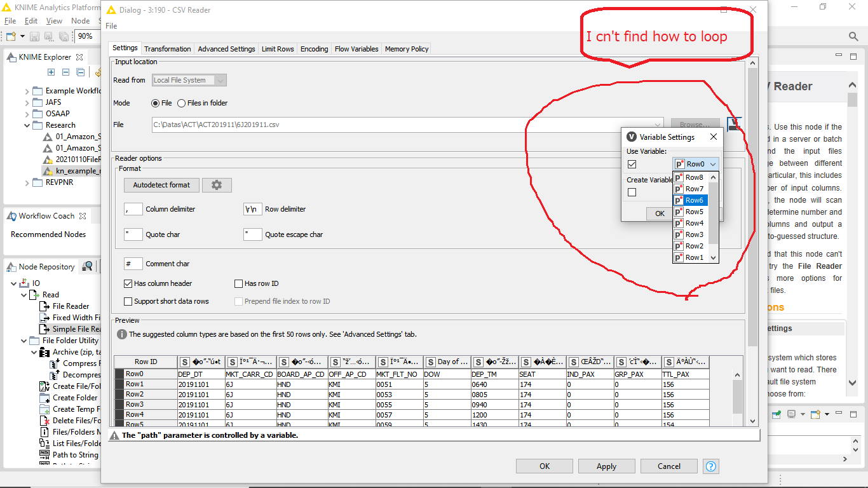Open the File path history dropdown arrow
Screen dimensions: 868x488
(658, 125)
